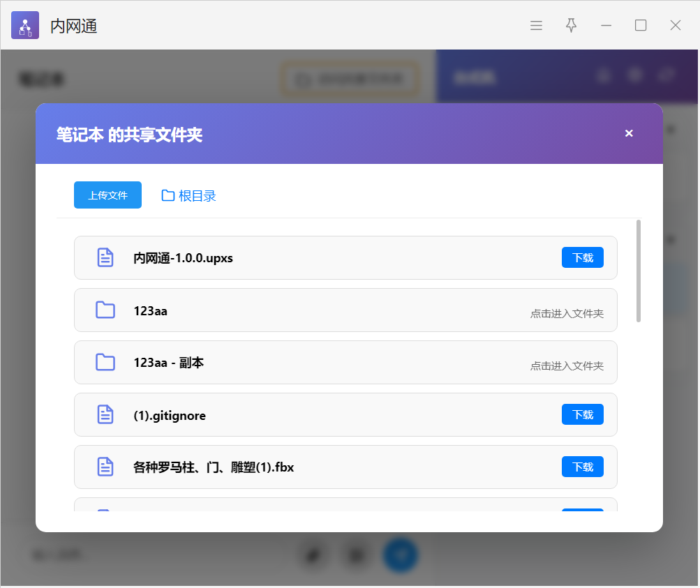Pin the window with the pushpin icon
The width and height of the screenshot is (700, 588).
click(571, 26)
